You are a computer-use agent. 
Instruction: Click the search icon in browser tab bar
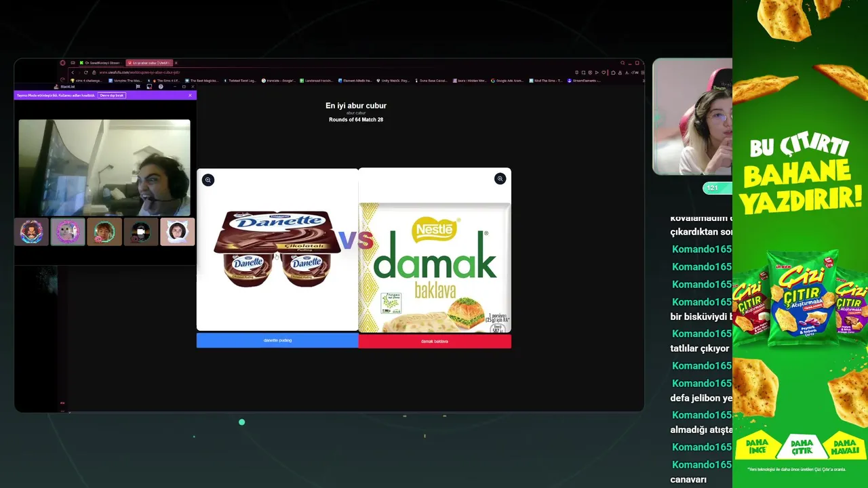pyautogui.click(x=623, y=63)
